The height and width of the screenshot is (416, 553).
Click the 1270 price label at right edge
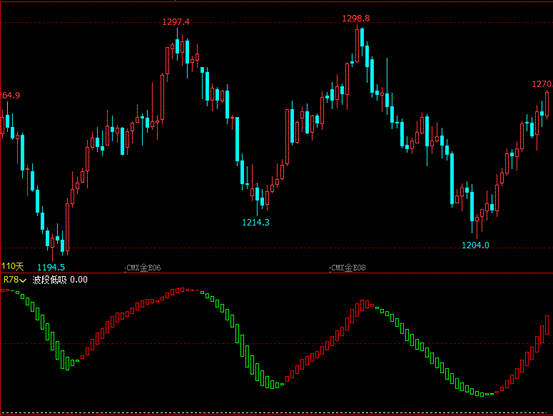(x=542, y=84)
